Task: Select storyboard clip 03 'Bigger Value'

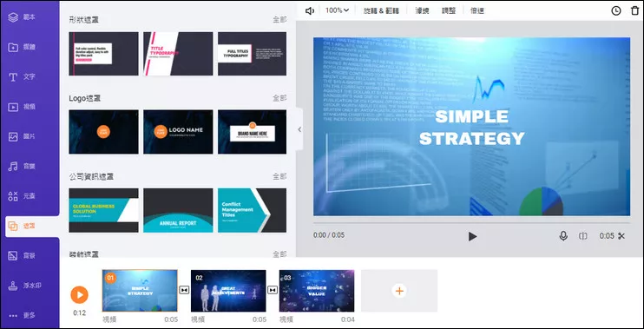Action: pos(317,291)
